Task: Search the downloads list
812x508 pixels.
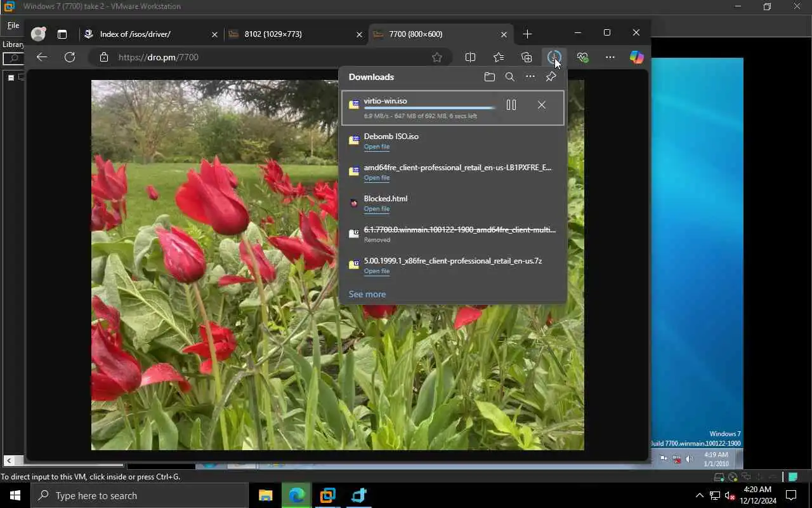Action: [509, 77]
